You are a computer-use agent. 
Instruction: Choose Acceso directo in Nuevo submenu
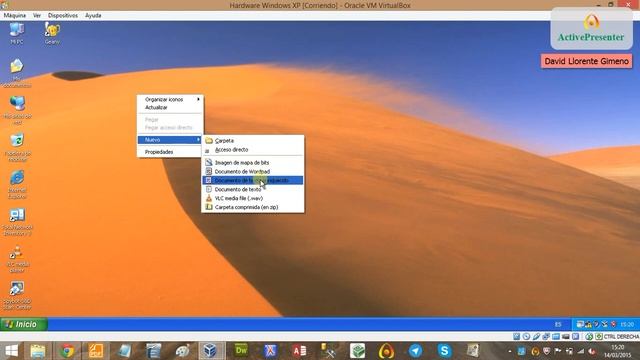(253, 150)
